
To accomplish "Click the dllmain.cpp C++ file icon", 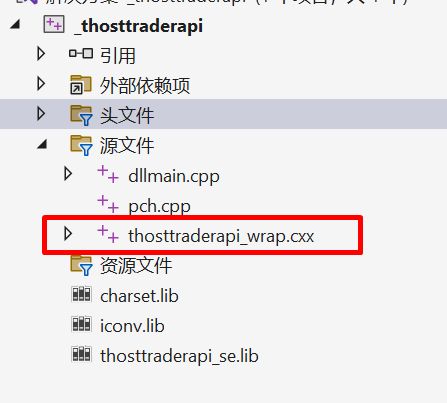I will coord(108,174).
